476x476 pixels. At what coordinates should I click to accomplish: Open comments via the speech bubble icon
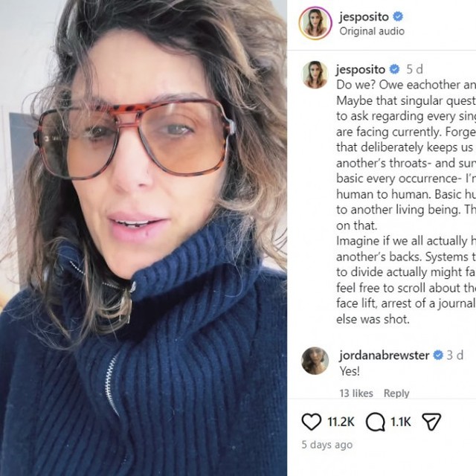pyautogui.click(x=375, y=422)
